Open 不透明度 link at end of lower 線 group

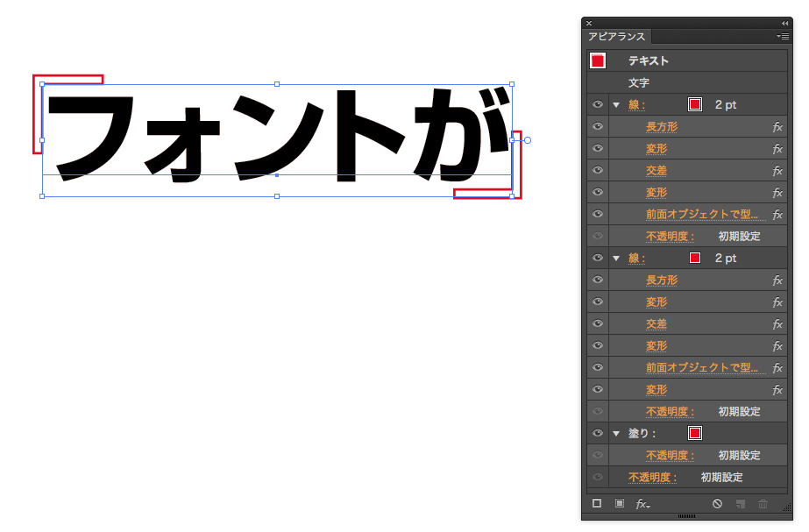click(671, 412)
